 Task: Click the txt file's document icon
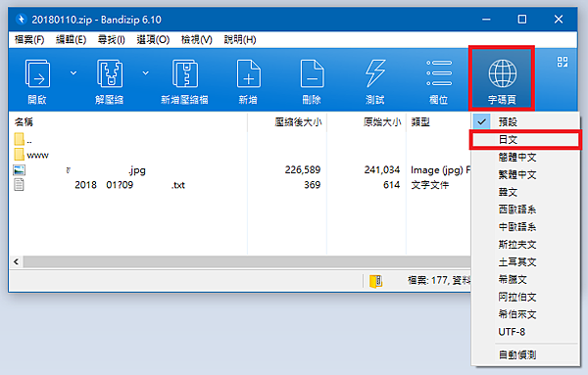[19, 185]
